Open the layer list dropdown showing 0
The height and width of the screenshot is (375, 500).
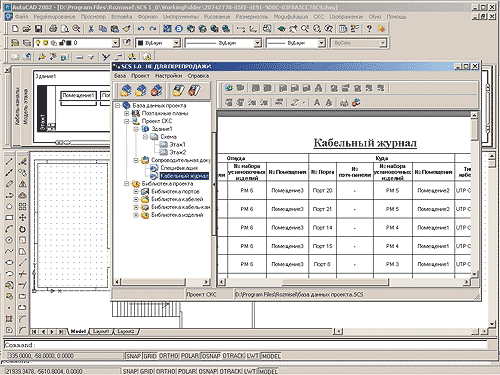(115, 43)
